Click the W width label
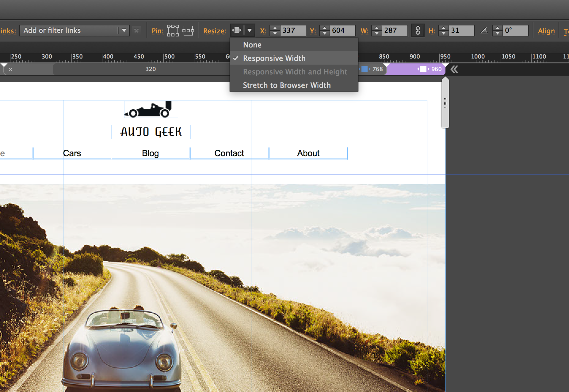The height and width of the screenshot is (392, 569). tap(365, 31)
